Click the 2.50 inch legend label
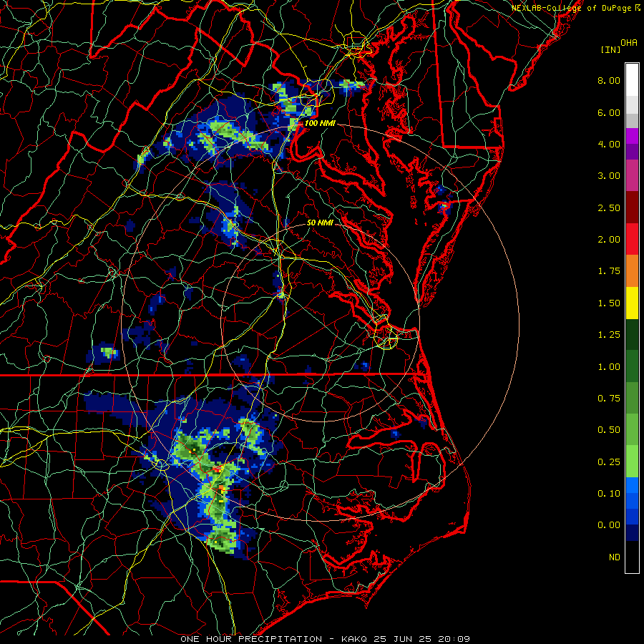Screen dimensions: 644x644 (609, 208)
